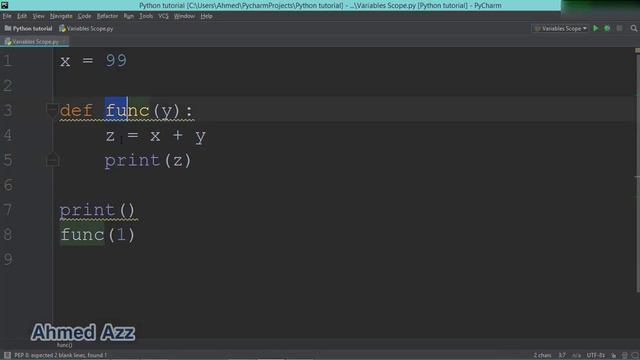Click the empty print() call on line 7

coord(97,210)
